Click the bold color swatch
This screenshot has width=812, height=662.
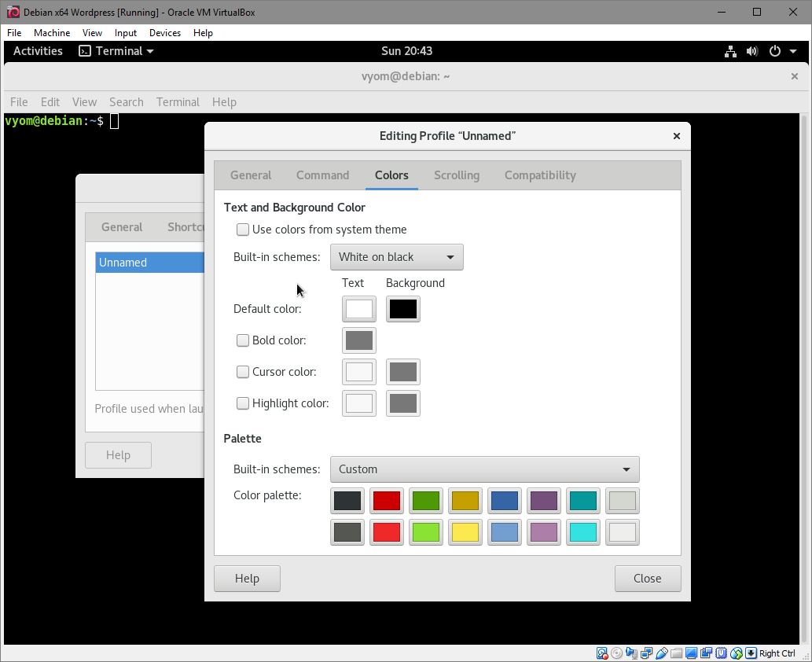pos(359,340)
